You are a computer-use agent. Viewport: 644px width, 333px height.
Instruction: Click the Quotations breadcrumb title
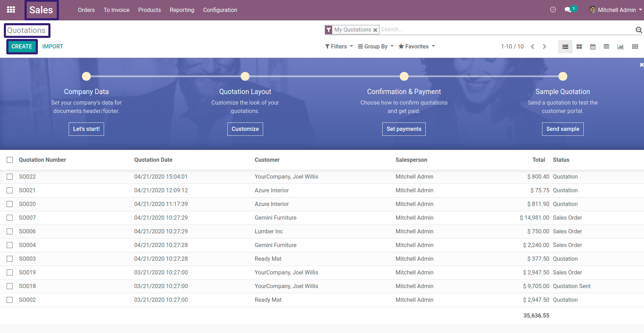coord(27,31)
